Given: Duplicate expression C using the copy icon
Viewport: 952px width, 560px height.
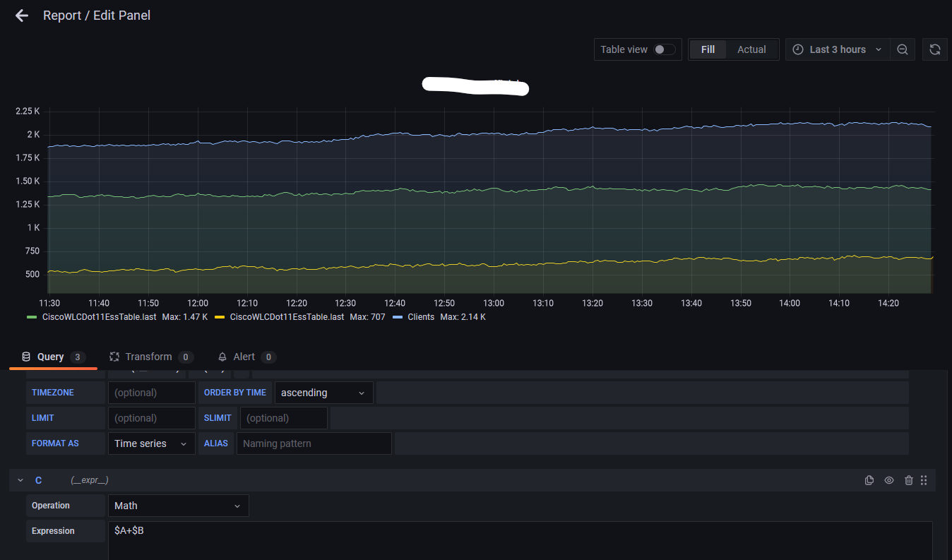Looking at the screenshot, I should point(869,479).
